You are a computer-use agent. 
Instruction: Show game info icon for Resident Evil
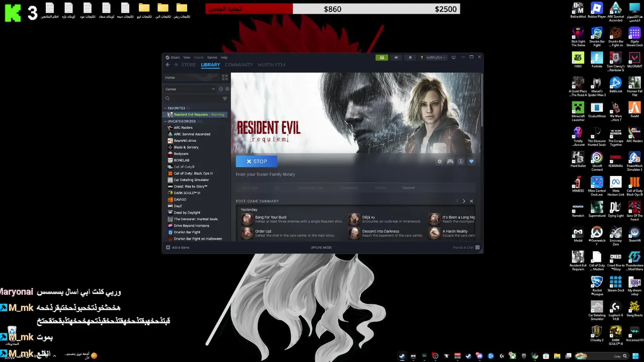[x=460, y=161]
